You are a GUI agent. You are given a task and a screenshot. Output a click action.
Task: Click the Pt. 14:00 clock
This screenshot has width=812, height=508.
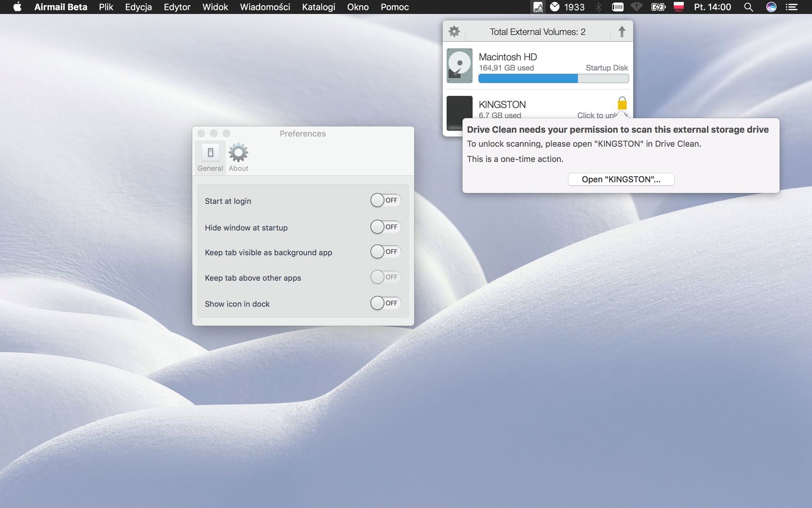(712, 7)
